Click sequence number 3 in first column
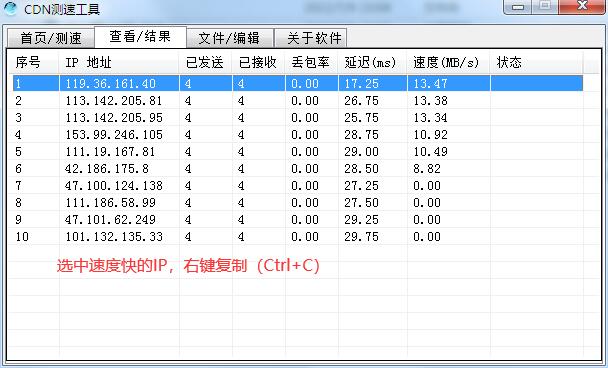608x368 pixels. 19,117
